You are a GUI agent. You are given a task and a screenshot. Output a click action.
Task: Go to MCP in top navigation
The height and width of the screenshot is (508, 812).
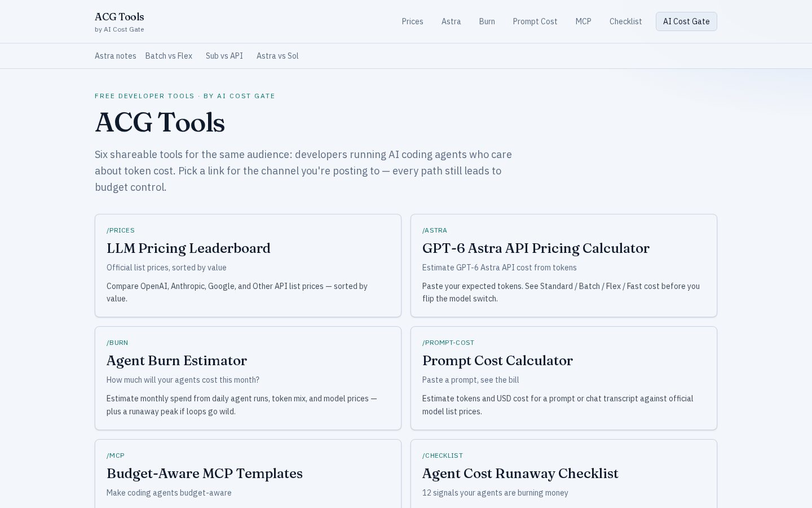[583, 21]
